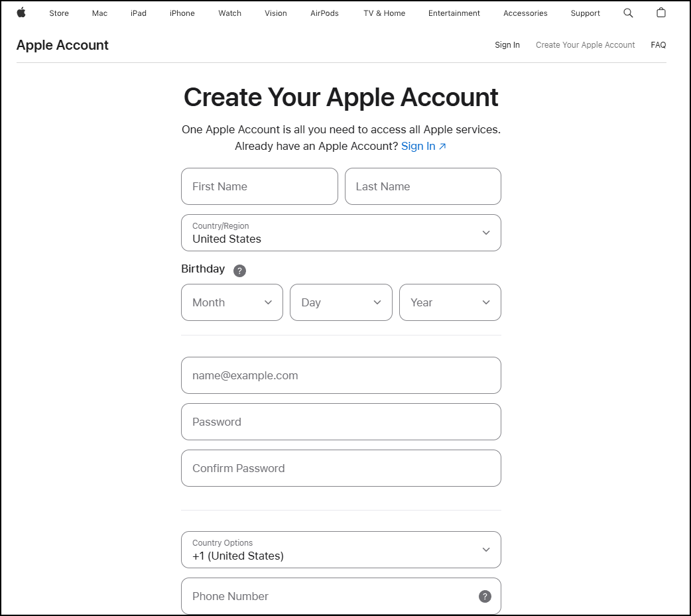Focus the Confirm Password field
This screenshot has width=691, height=616.
[x=341, y=468]
